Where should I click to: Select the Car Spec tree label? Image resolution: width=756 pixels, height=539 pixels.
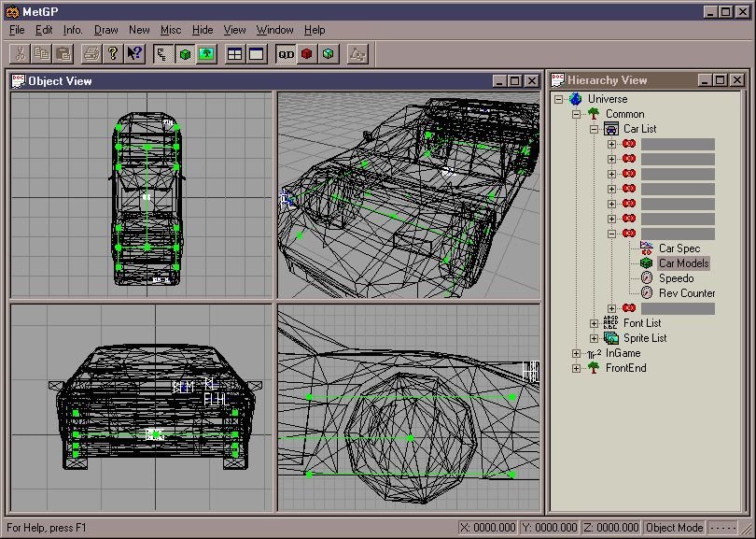point(679,248)
